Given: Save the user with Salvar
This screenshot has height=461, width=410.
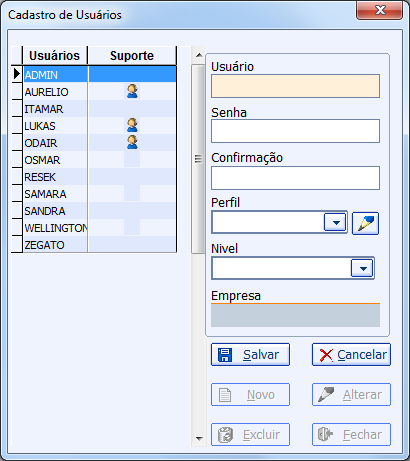Looking at the screenshot, I should [250, 355].
